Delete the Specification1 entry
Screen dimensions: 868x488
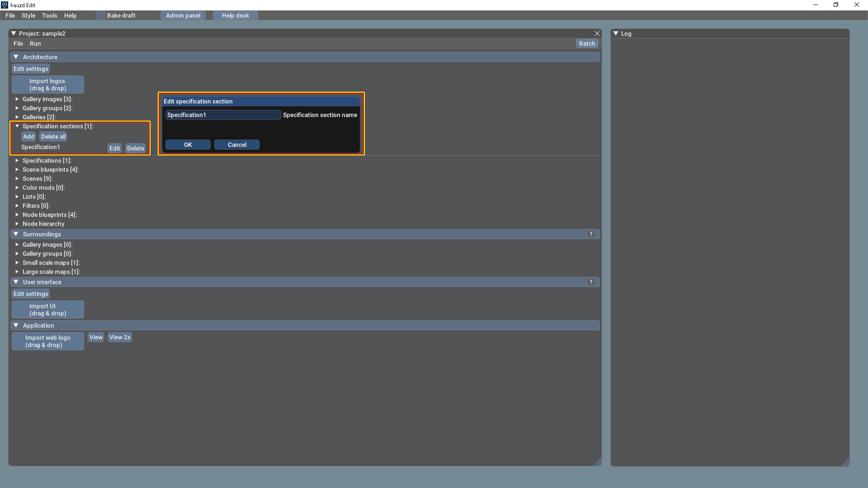tap(135, 148)
